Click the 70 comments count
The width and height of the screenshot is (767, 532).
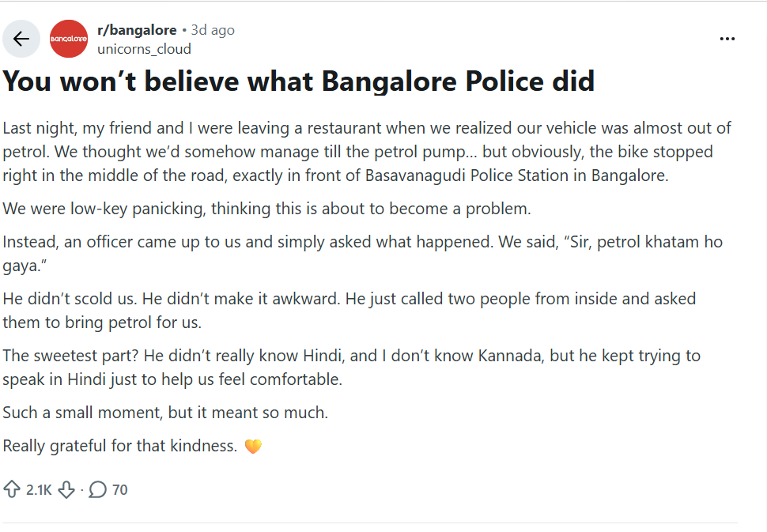click(x=119, y=490)
